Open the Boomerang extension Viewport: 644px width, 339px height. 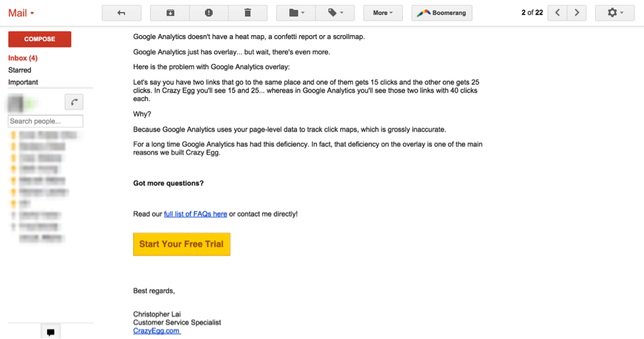[x=441, y=13]
